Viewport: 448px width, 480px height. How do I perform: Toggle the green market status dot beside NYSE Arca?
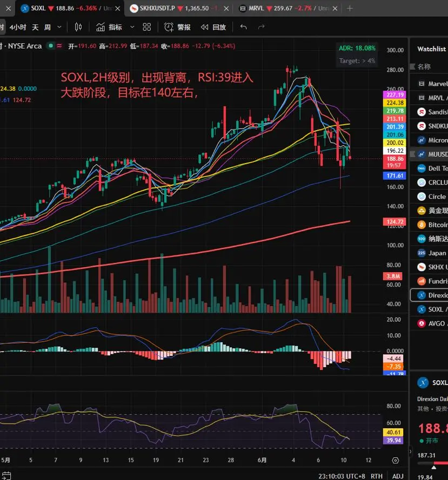click(x=51, y=46)
